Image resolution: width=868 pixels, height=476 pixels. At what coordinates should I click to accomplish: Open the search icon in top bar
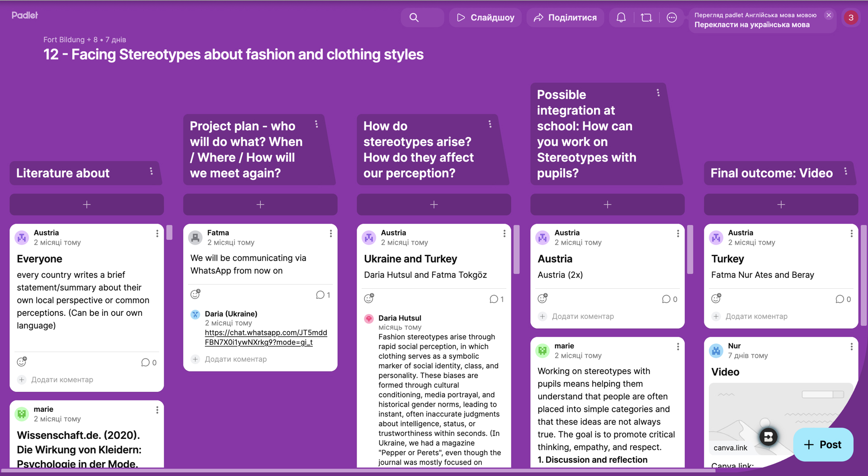[x=414, y=18]
